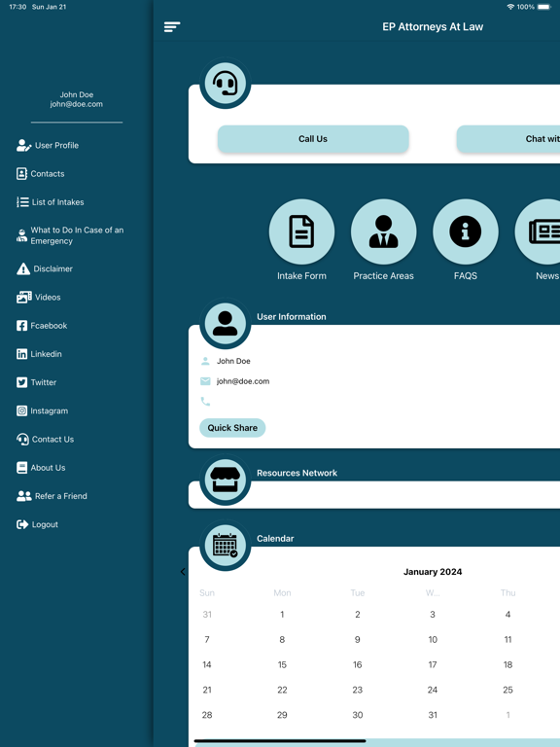Click the email envelope icon beside john@doe.com
This screenshot has height=747, width=560.
205,381
